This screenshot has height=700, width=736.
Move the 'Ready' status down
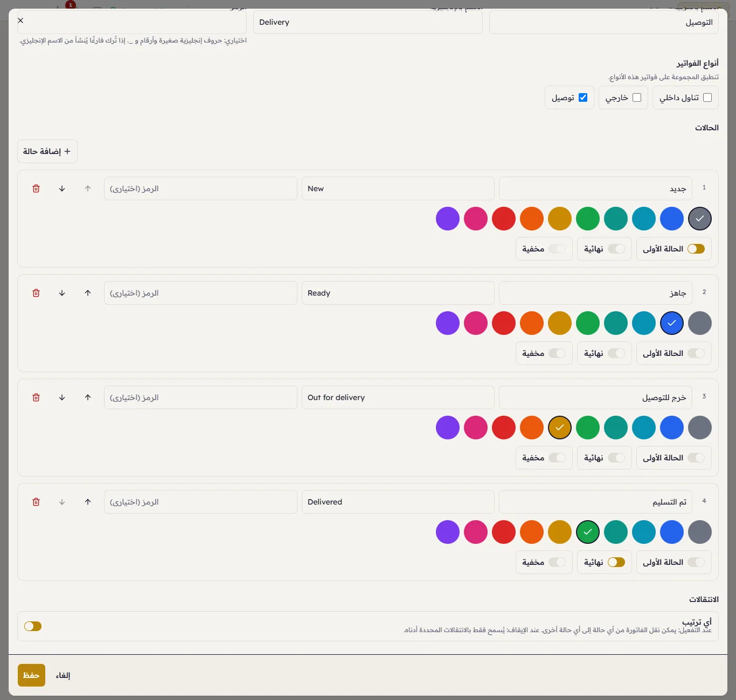[62, 293]
